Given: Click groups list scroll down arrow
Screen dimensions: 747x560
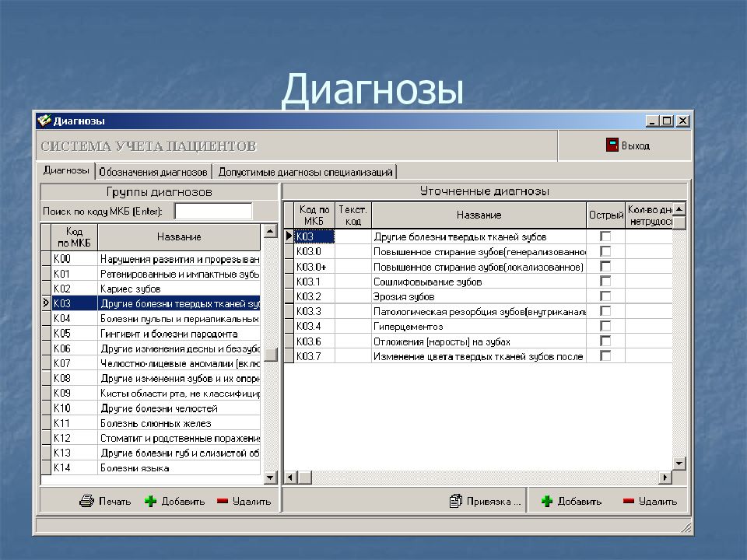Looking at the screenshot, I should click(x=270, y=477).
